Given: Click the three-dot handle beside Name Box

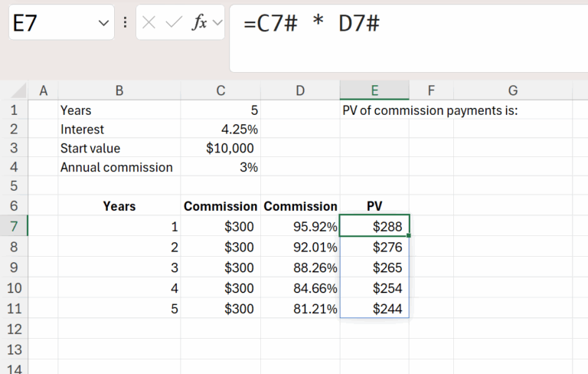Looking at the screenshot, I should click(x=125, y=23).
